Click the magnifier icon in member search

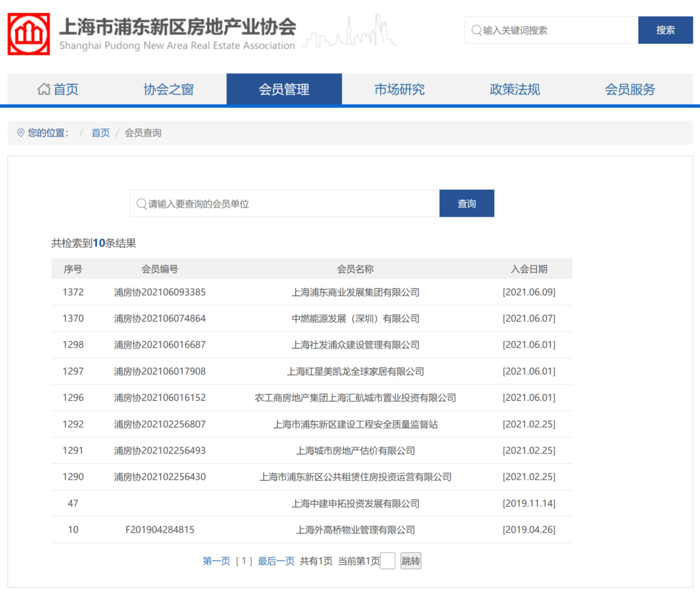tap(142, 204)
